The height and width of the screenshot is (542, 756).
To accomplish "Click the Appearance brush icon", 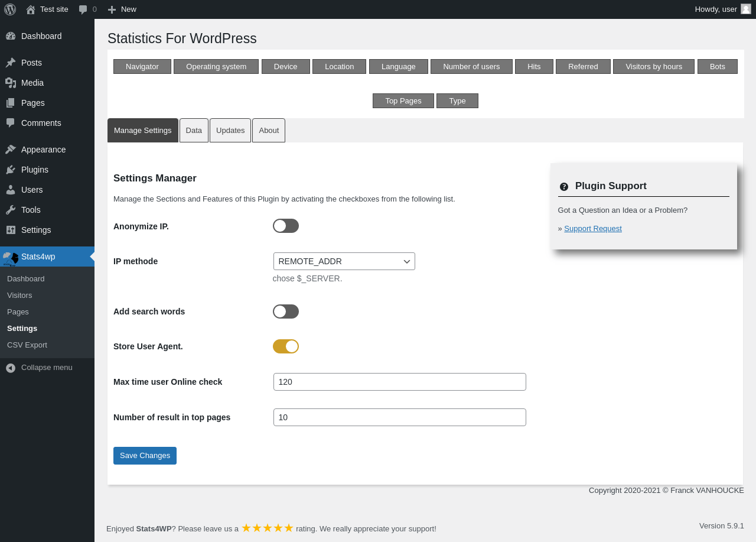I will [x=11, y=150].
